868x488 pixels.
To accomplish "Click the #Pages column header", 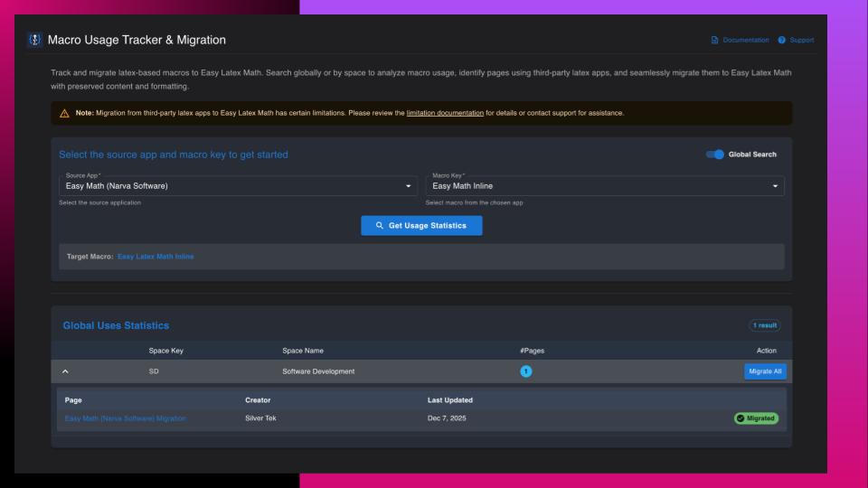I will tap(532, 351).
